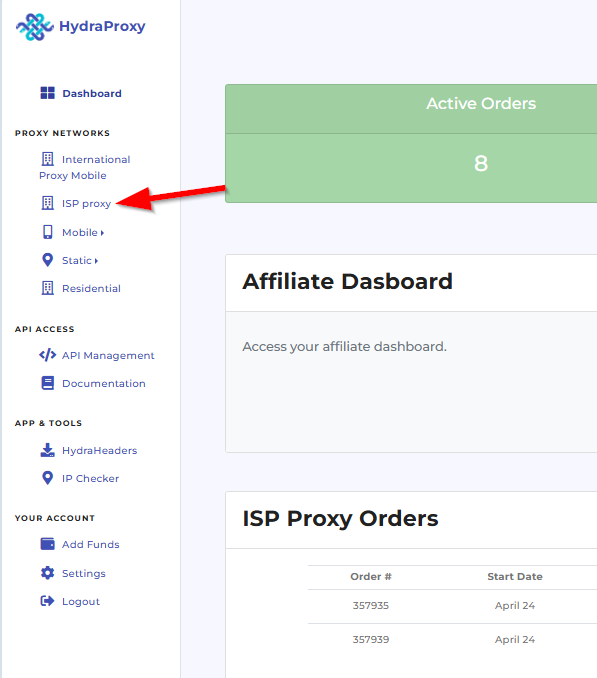Image resolution: width=597 pixels, height=678 pixels.
Task: Click the Mobile phone icon
Action: [48, 232]
